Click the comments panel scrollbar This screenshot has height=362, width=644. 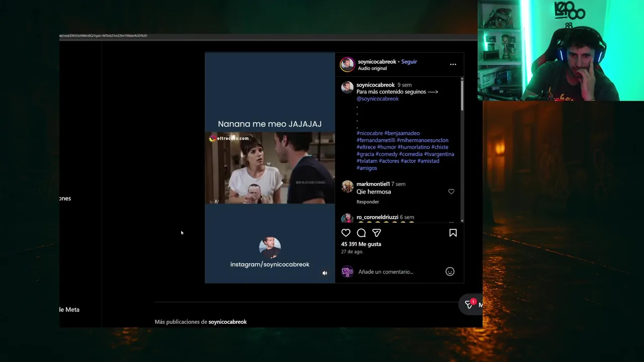pos(462,95)
